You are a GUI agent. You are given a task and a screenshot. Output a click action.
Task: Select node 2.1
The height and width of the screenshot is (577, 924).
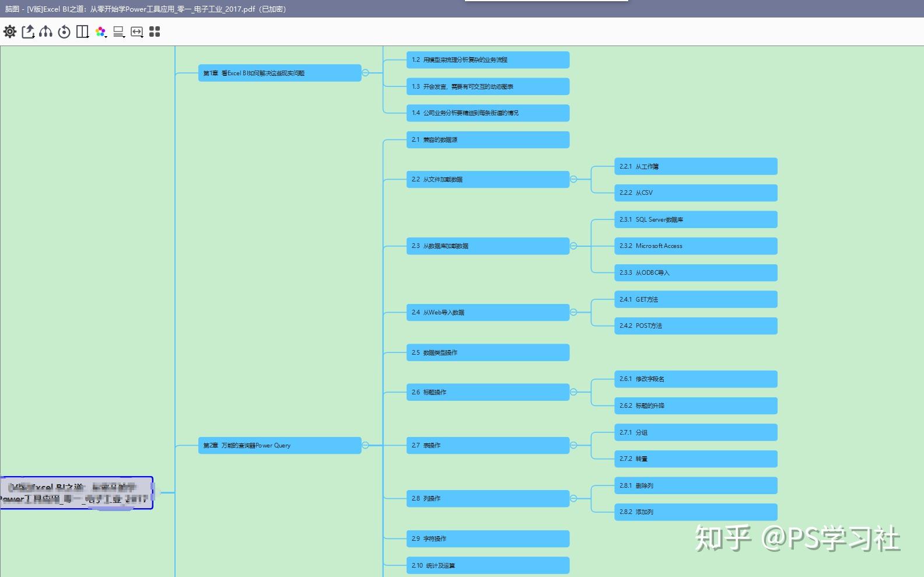pyautogui.click(x=488, y=139)
